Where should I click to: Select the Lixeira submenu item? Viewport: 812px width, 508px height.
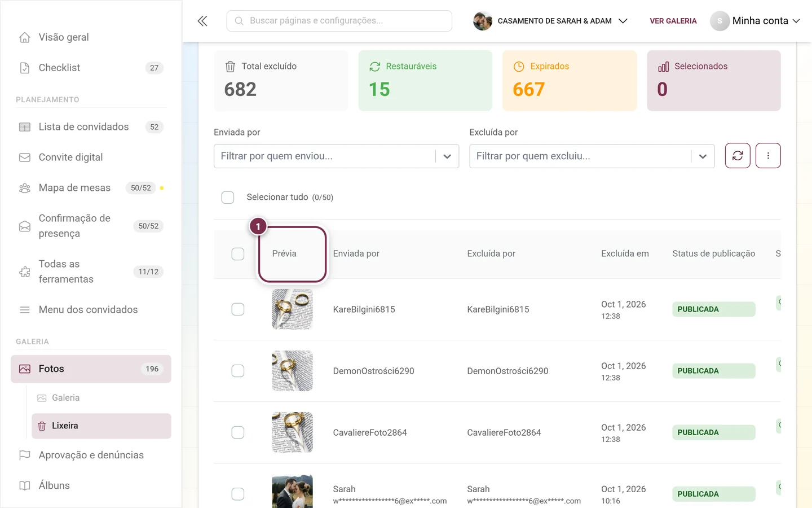[x=101, y=426]
